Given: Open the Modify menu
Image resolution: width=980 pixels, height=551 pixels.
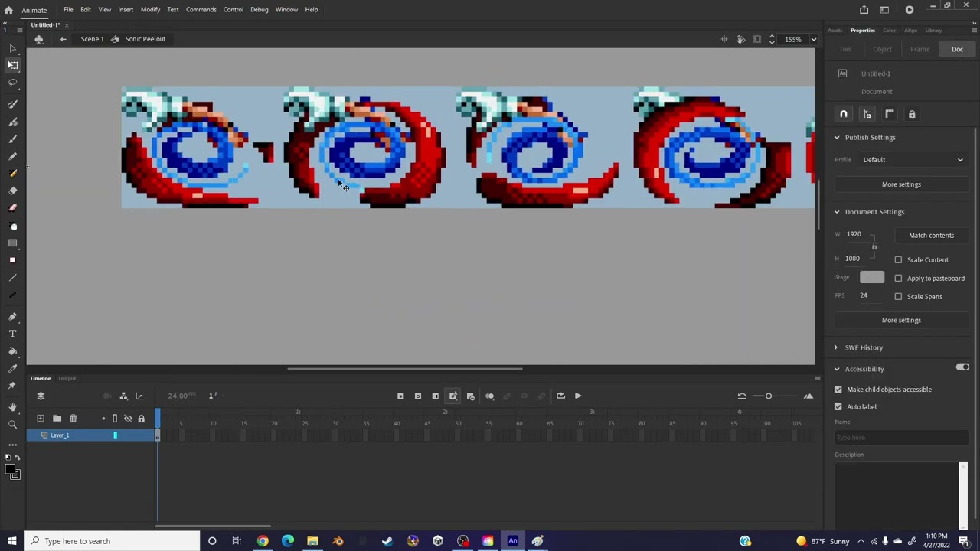Looking at the screenshot, I should (x=150, y=10).
